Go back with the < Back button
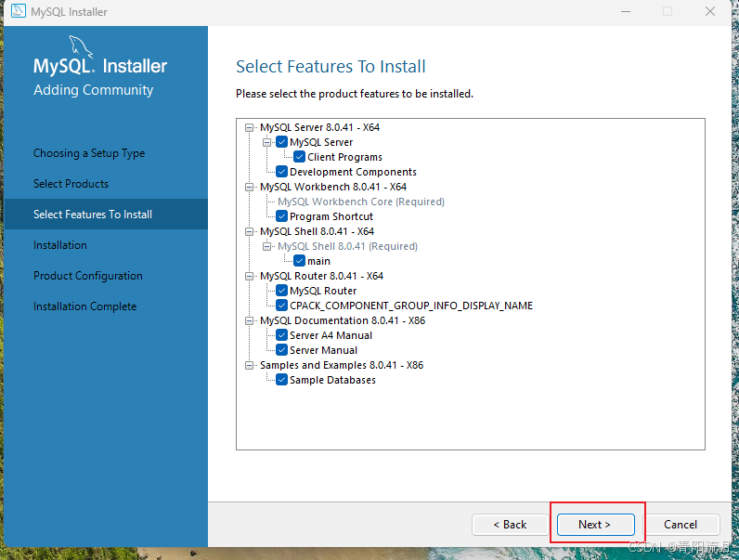The width and height of the screenshot is (739, 560). click(x=510, y=524)
